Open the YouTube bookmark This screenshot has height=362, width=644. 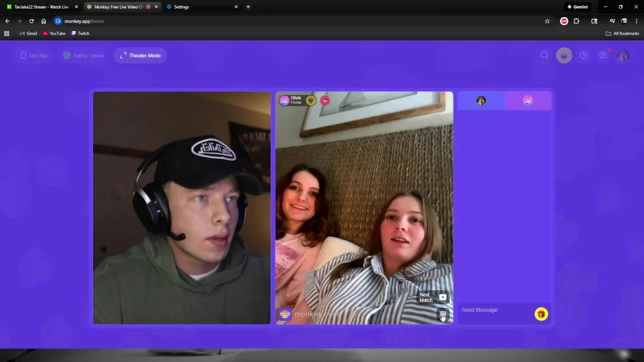[x=54, y=33]
